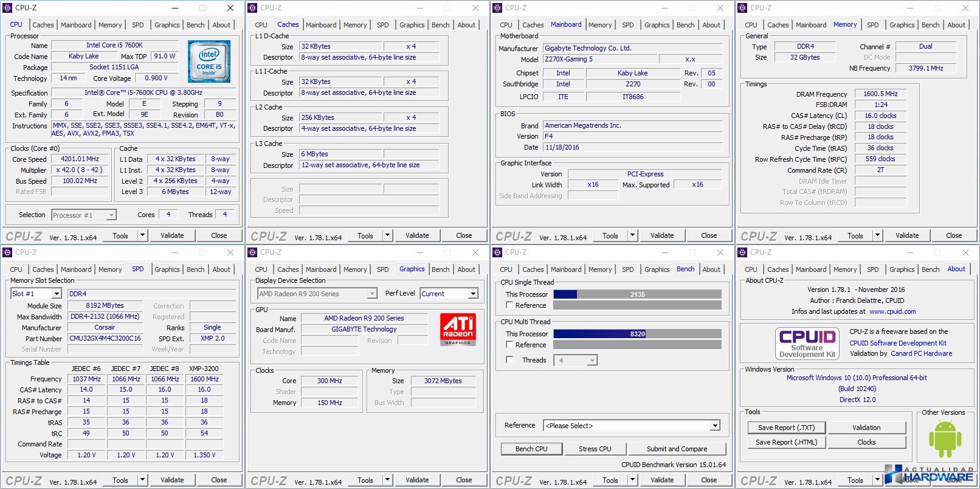Screen dimensions: 980x489
Task: Click Save Report (.TXT) button
Action: [786, 428]
